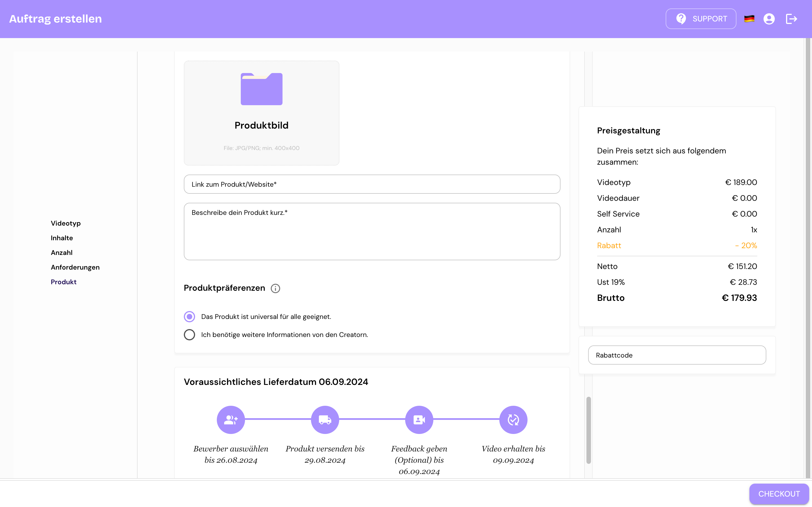This screenshot has height=507, width=812.
Task: Click the Produktpräferenzen info icon
Action: [275, 288]
